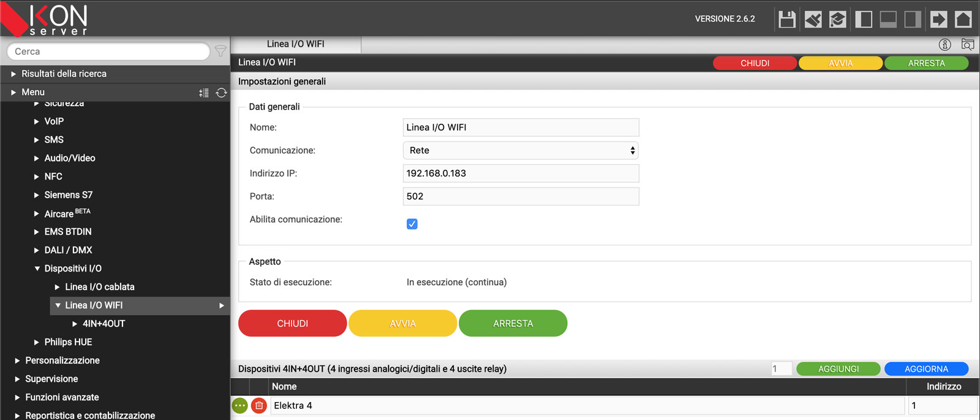Open the Comunicazione dropdown showing Rete
Screen dimensions: 980x420
521,150
